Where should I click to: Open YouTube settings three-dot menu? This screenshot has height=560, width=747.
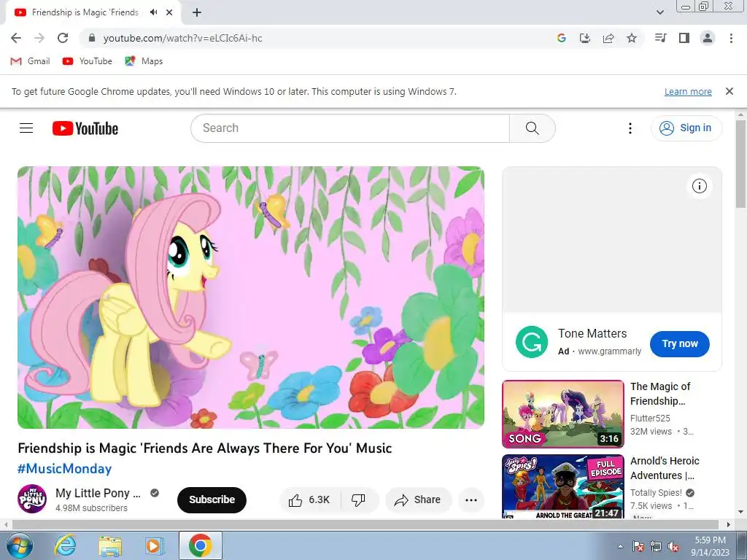[x=630, y=128]
